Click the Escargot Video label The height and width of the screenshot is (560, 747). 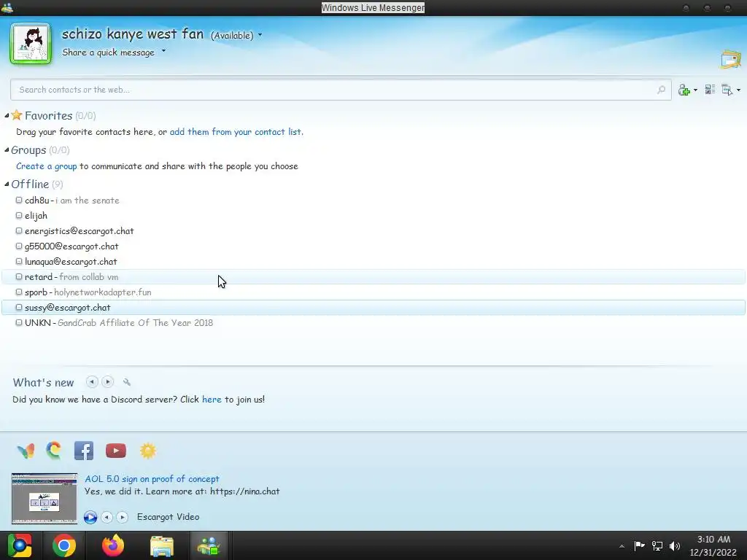point(169,517)
